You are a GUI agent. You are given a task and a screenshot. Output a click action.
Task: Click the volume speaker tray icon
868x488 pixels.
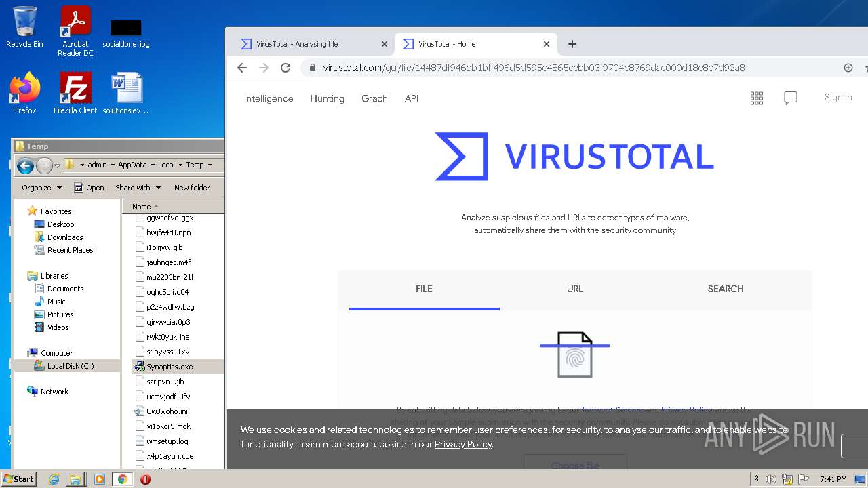[x=771, y=479]
